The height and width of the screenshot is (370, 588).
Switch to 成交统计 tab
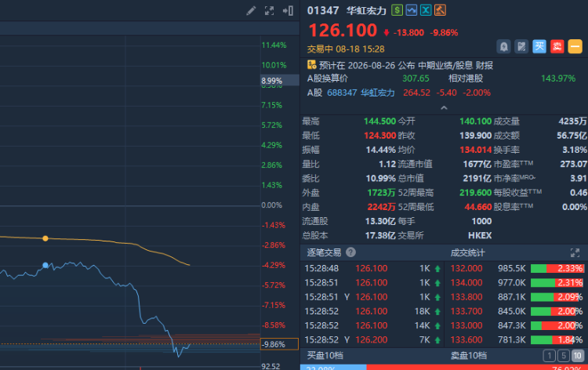pos(467,252)
